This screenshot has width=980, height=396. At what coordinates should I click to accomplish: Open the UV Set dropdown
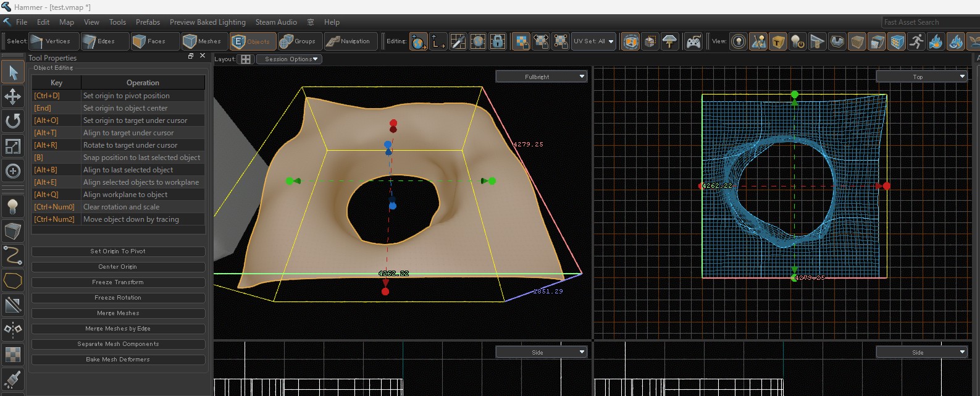point(593,41)
